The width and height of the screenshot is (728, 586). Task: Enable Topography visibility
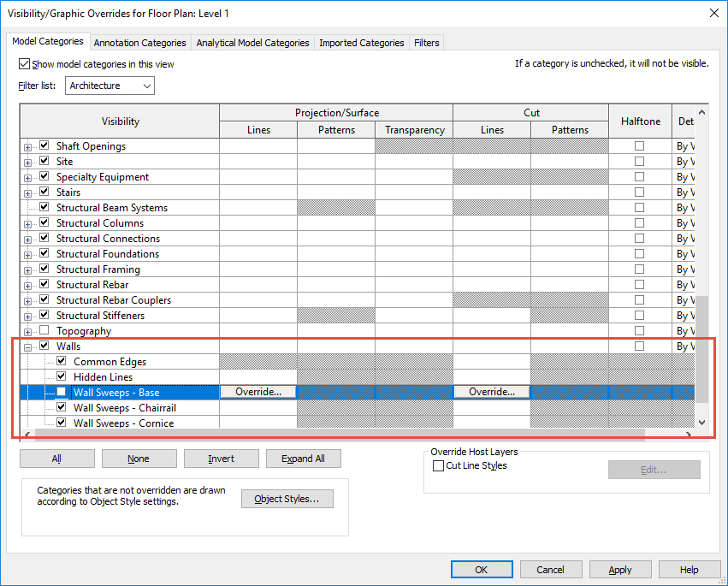click(x=44, y=330)
